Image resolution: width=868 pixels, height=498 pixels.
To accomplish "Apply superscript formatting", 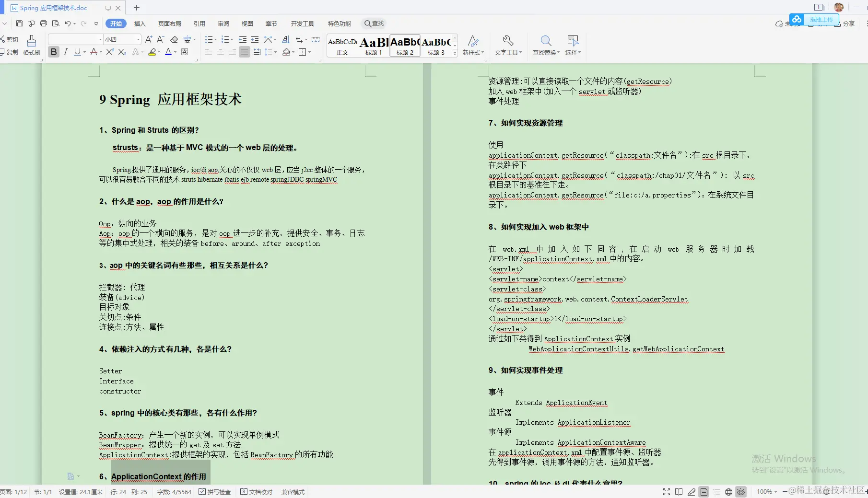I will pyautogui.click(x=109, y=52).
